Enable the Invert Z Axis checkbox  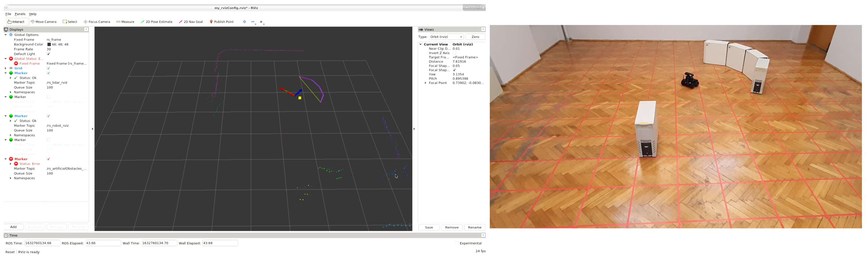(x=454, y=53)
